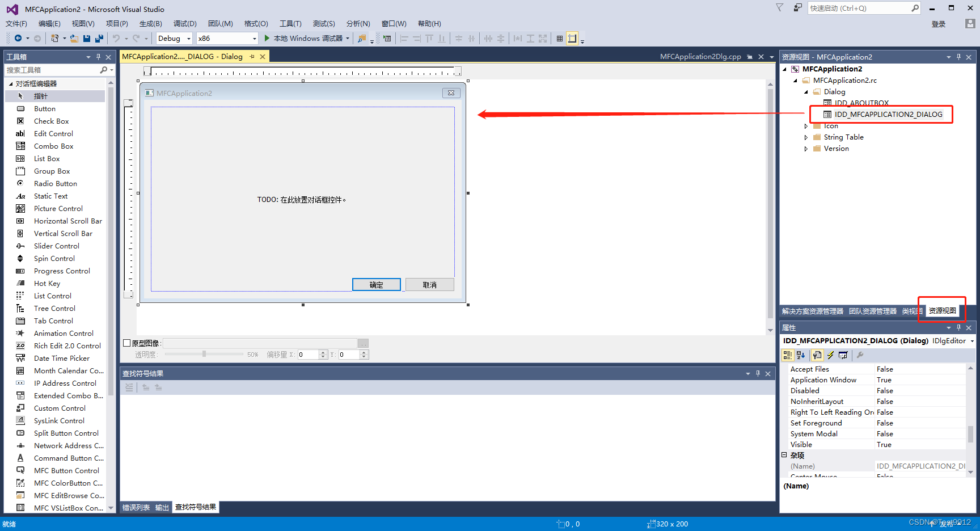Expand the String Table node in Resource View
Viewport: 980px width, 531px height.
(806, 137)
